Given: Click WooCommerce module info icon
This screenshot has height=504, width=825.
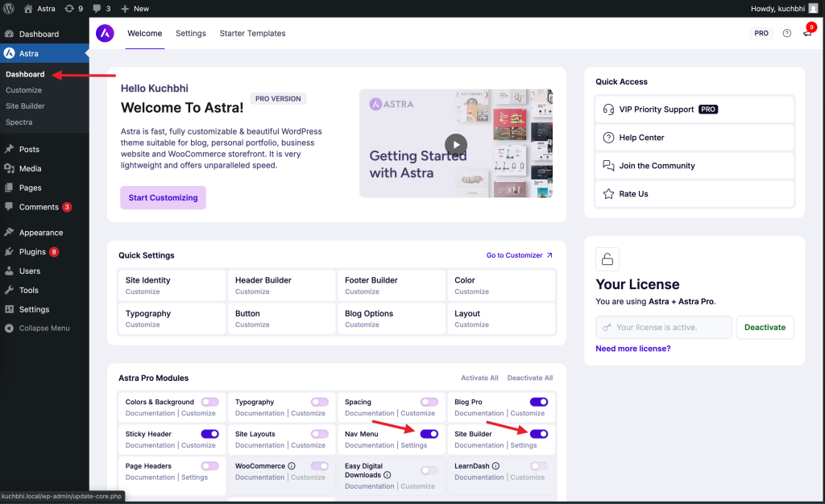Looking at the screenshot, I should (x=292, y=466).
